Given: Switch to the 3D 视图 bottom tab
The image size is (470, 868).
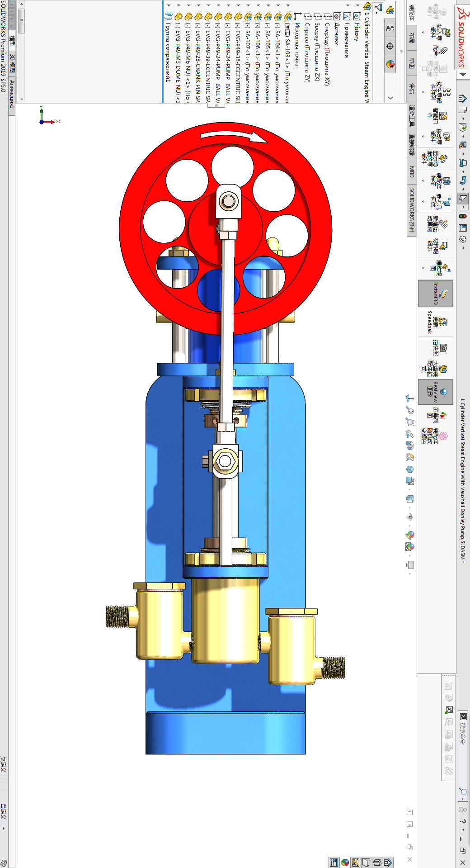Looking at the screenshot, I should pyautogui.click(x=12, y=64).
